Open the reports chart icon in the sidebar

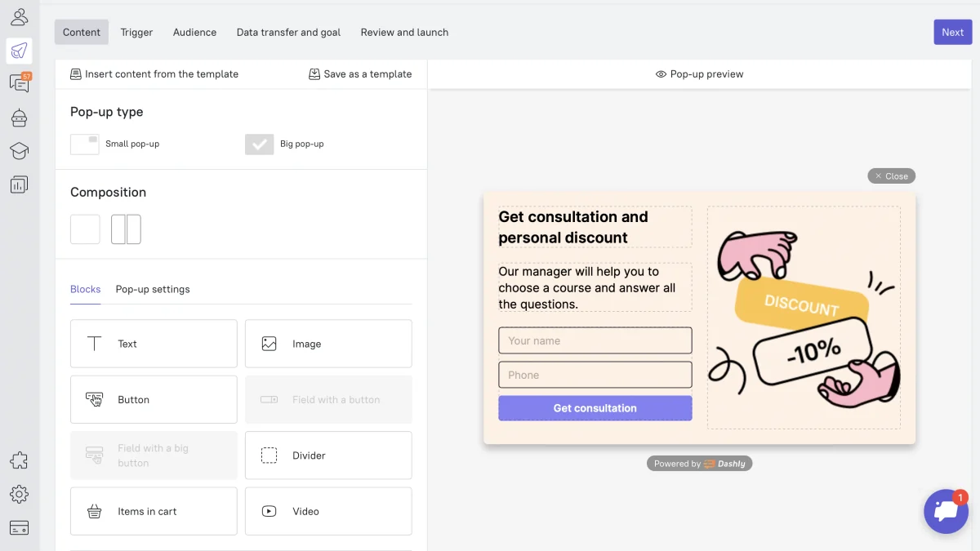coord(19,184)
